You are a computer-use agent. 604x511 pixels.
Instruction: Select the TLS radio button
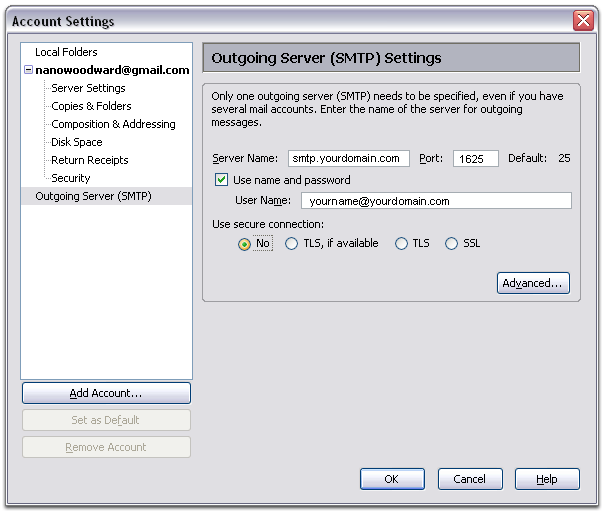(x=401, y=243)
